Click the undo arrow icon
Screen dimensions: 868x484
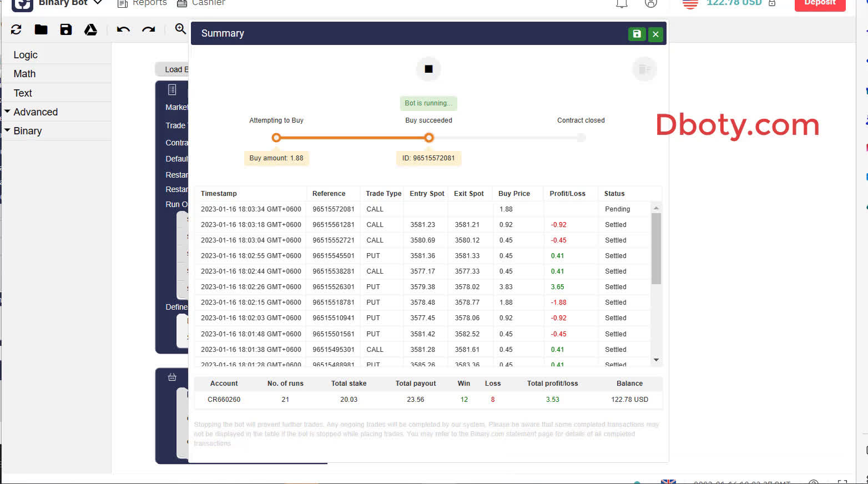click(123, 30)
